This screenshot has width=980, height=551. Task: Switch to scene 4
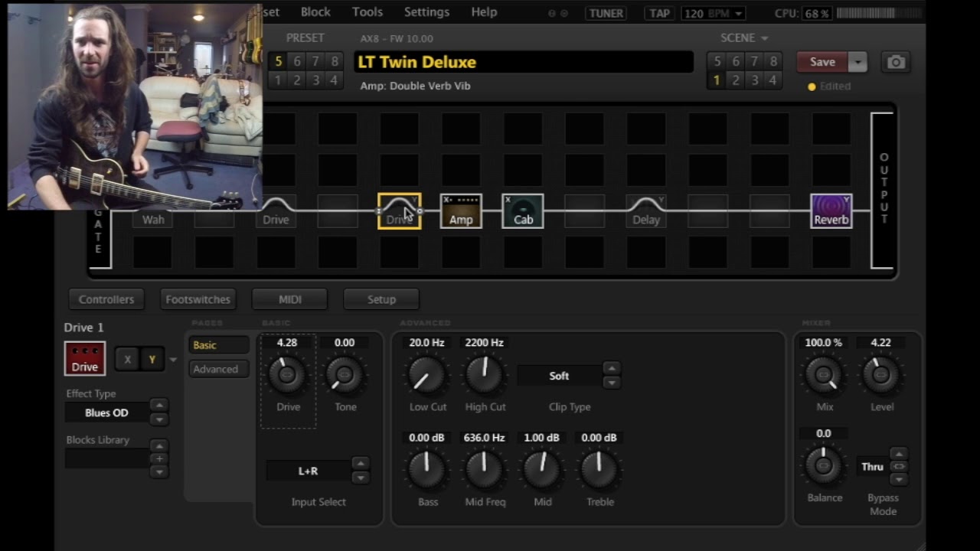(x=773, y=80)
